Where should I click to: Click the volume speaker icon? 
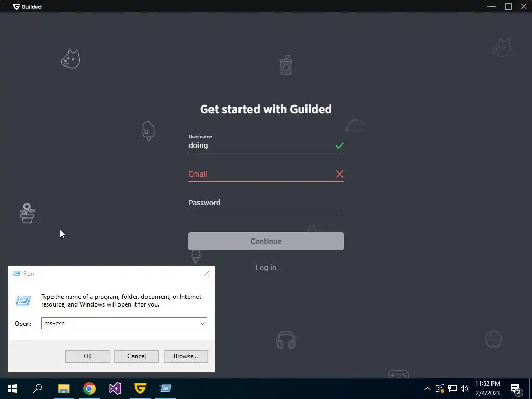[464, 389]
